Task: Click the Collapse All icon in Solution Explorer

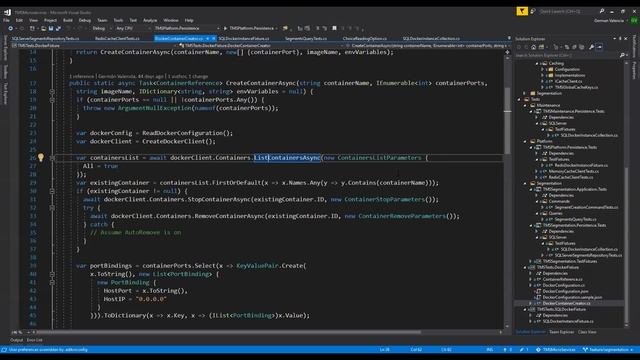Action: pos(574,47)
